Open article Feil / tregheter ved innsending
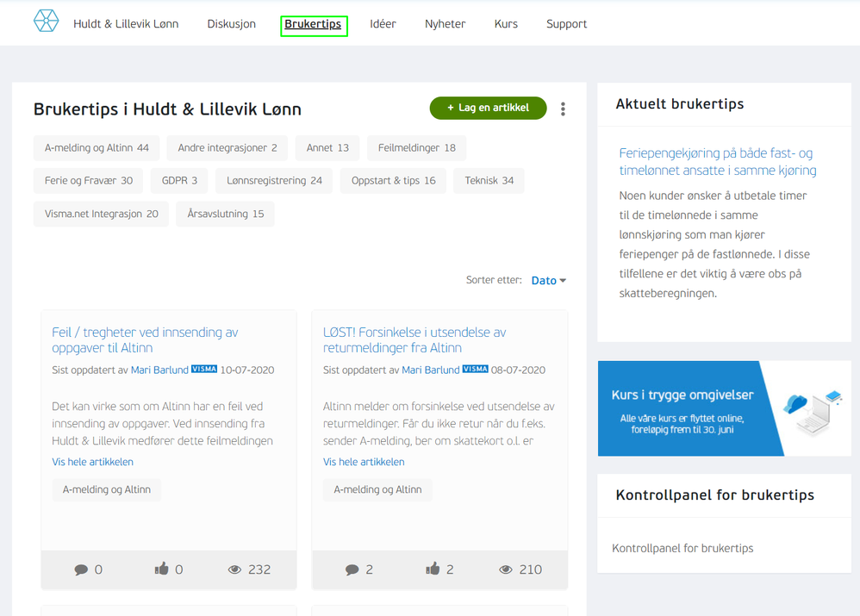The height and width of the screenshot is (616, 860). click(x=145, y=340)
